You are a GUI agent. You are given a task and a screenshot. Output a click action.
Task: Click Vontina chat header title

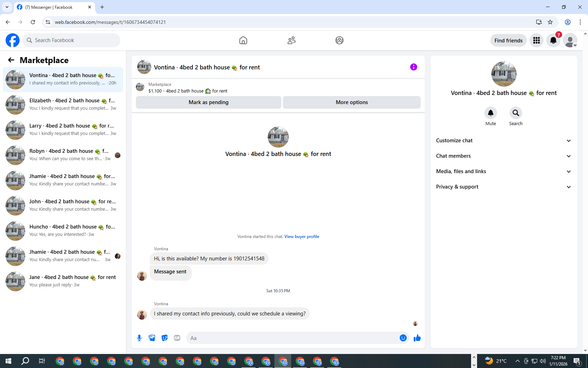tap(207, 67)
